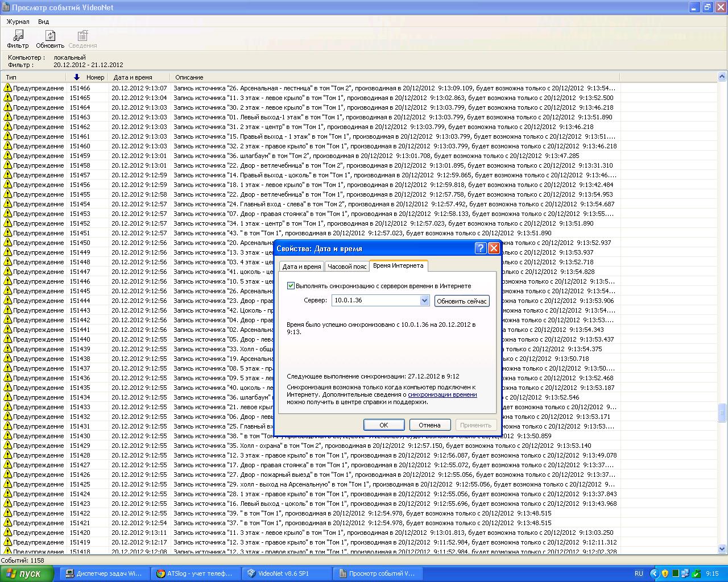Viewport: 728px width, 582px height.
Task: Uncheck the Internet time synchronization checkbox
Action: pyautogui.click(x=291, y=286)
